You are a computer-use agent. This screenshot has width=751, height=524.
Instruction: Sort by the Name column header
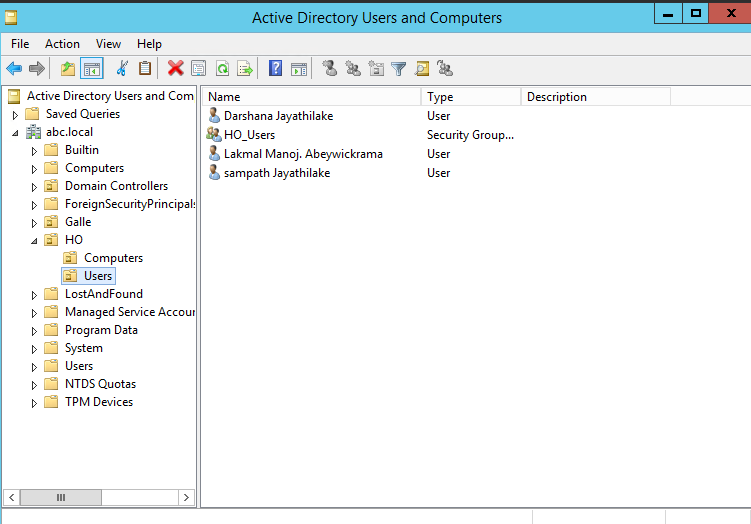pyautogui.click(x=312, y=97)
